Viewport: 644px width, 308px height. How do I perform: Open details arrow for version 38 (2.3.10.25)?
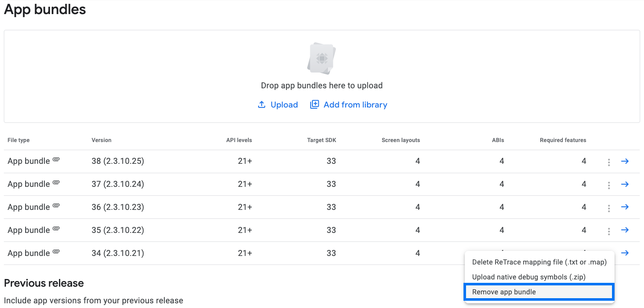(625, 161)
